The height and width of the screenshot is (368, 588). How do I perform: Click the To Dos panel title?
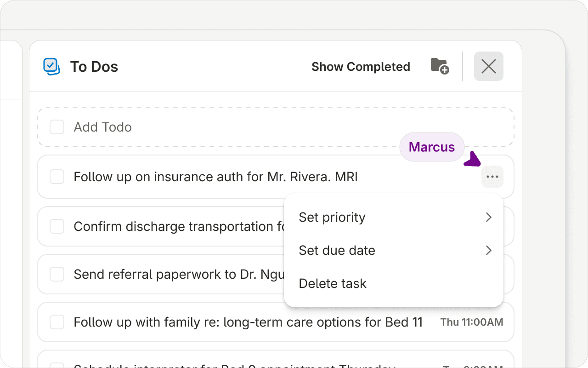(94, 67)
